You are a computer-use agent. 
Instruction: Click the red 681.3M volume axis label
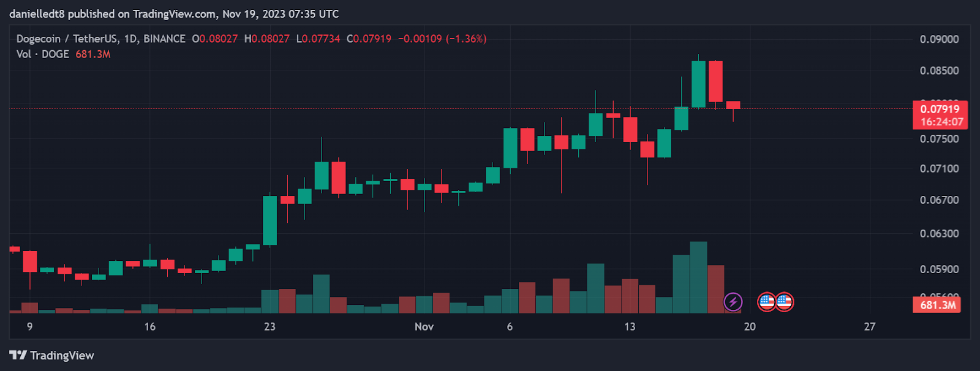(937, 305)
